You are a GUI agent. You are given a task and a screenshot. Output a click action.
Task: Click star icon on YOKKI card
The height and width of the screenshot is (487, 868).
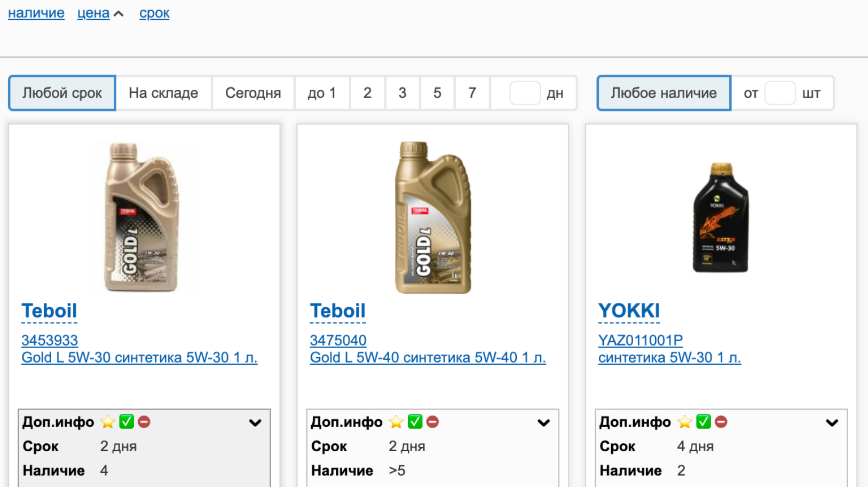tap(684, 422)
